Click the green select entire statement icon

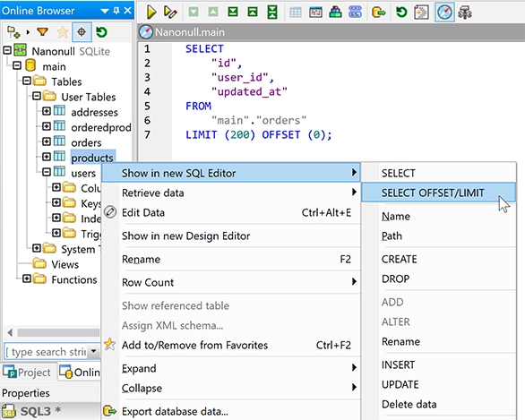point(272,13)
